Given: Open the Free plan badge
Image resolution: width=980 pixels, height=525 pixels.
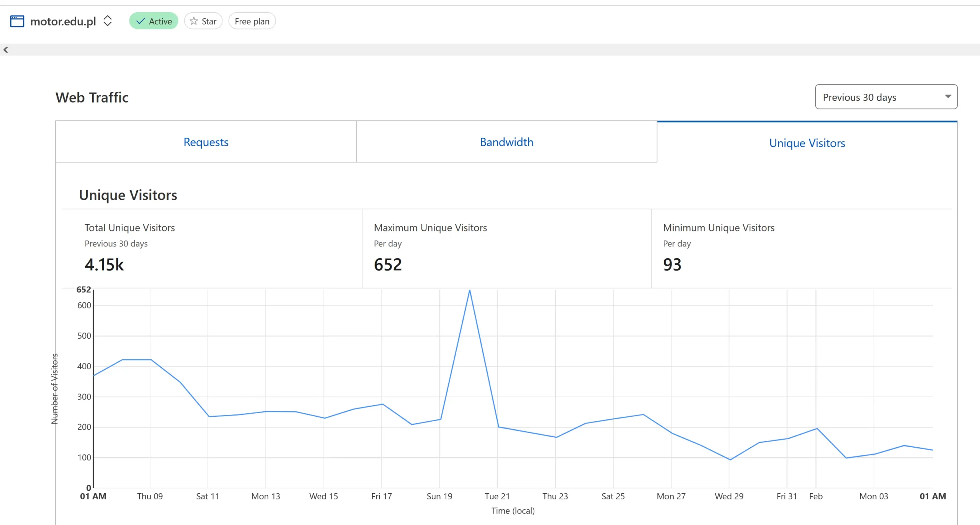Looking at the screenshot, I should tap(252, 21).
